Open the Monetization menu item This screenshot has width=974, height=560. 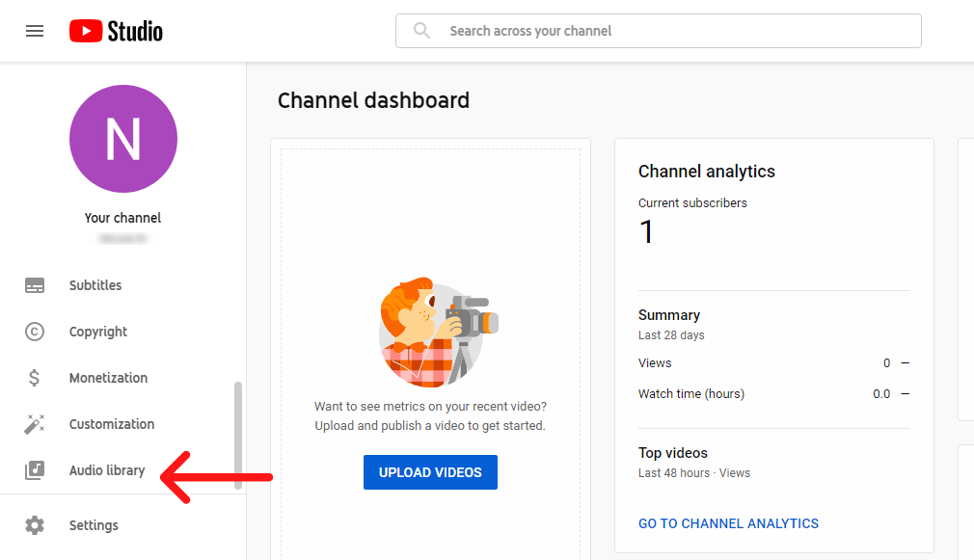tap(108, 378)
